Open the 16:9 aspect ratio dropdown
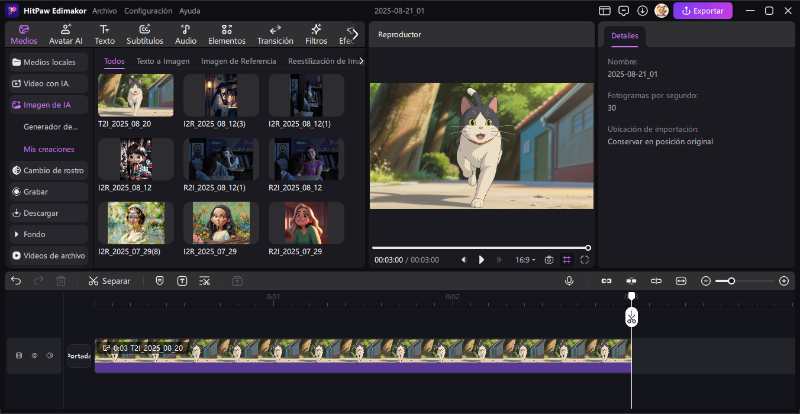The height and width of the screenshot is (414, 800). pyautogui.click(x=525, y=260)
